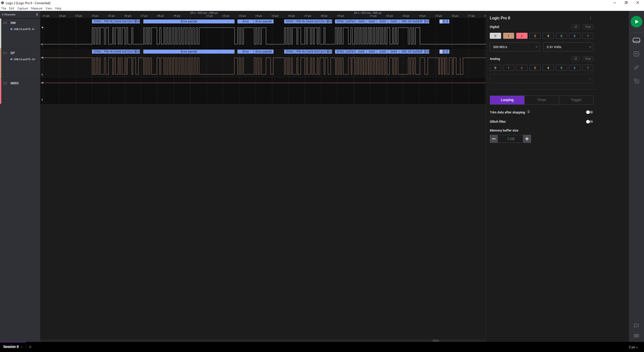
Task: Select the MISO channel label
Action: coord(14,83)
